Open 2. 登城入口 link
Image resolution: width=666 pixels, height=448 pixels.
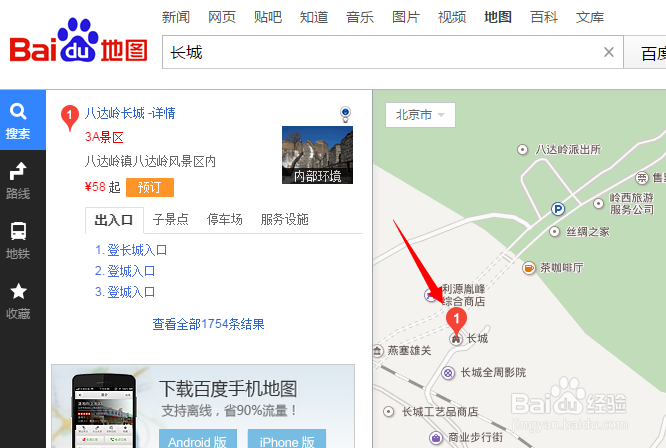point(125,271)
